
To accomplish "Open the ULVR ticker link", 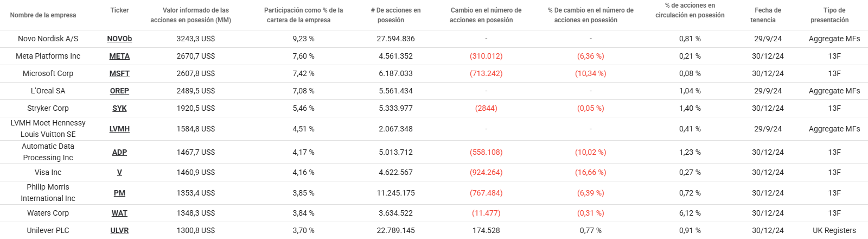I will pos(119,230).
